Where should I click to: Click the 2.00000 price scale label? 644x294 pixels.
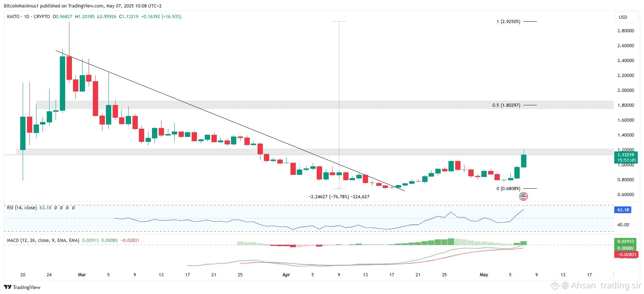pyautogui.click(x=626, y=90)
